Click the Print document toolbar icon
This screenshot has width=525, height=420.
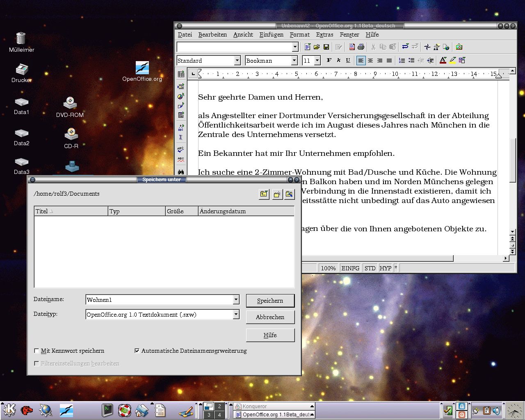(x=361, y=47)
